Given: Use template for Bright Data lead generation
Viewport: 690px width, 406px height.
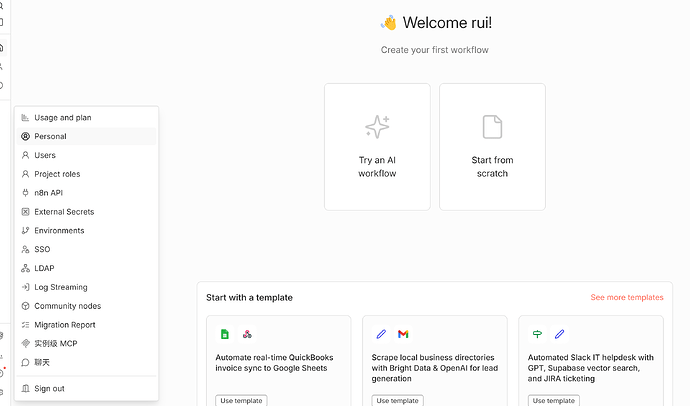Looking at the screenshot, I should (x=397, y=401).
